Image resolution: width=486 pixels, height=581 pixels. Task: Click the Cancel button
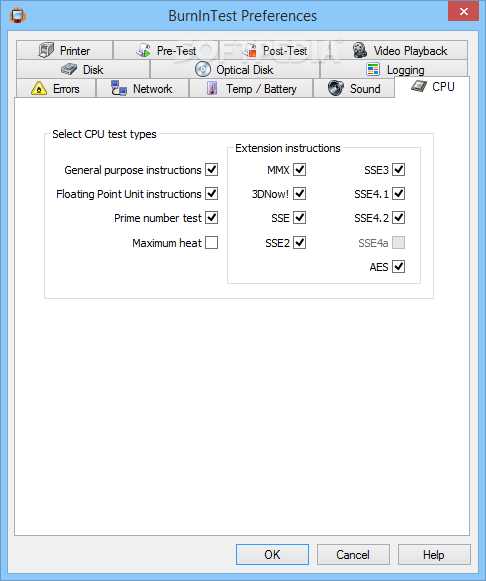coord(353,554)
